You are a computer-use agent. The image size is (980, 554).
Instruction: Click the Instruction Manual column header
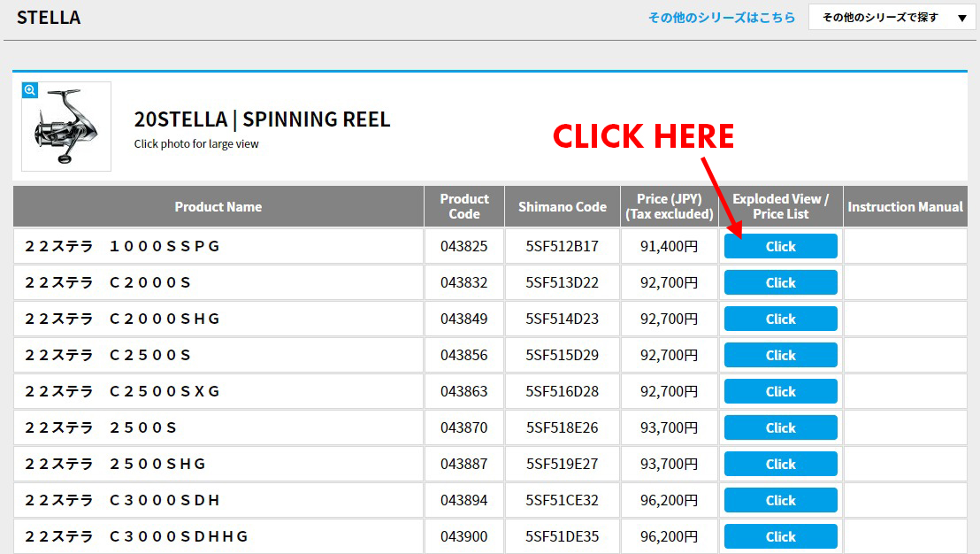click(905, 206)
